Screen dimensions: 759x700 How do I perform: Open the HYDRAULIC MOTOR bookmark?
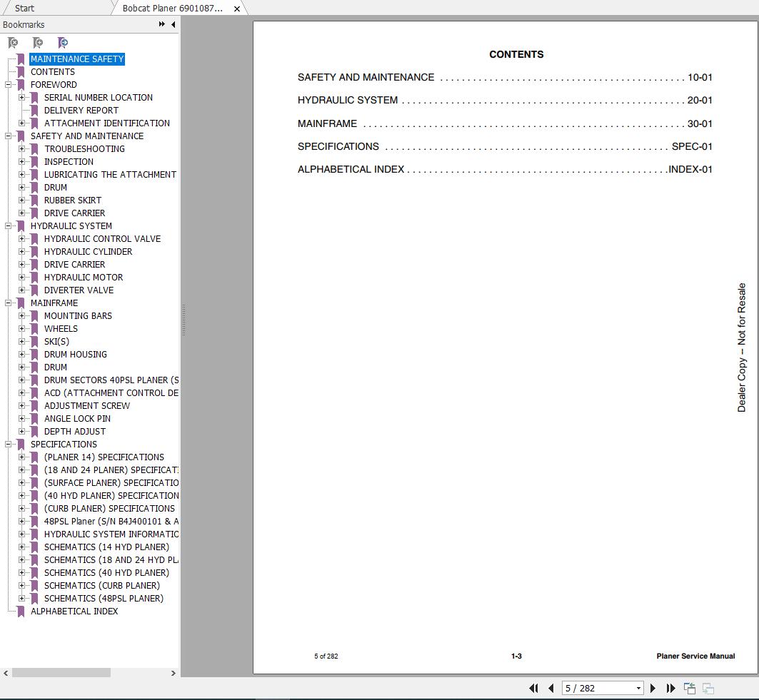pos(84,277)
